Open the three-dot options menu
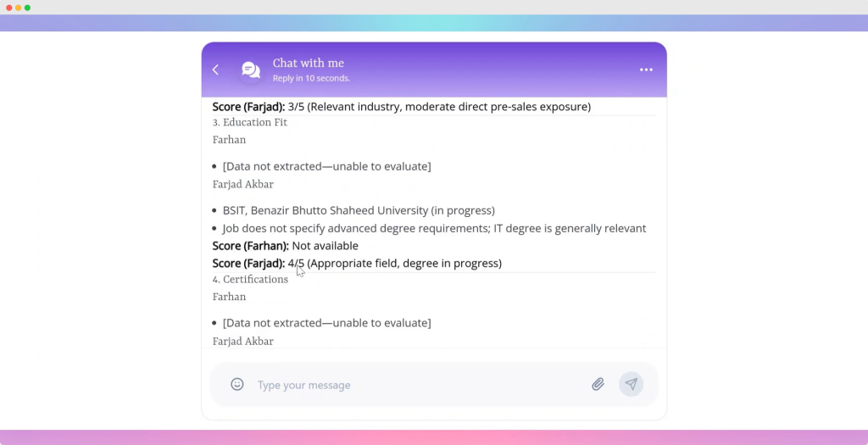This screenshot has width=868, height=445. point(646,70)
